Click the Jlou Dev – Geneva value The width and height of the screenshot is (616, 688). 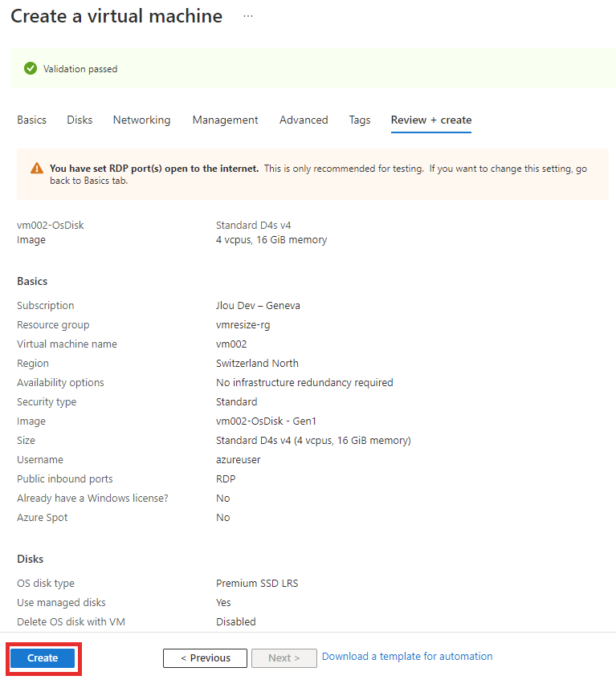pos(258,305)
